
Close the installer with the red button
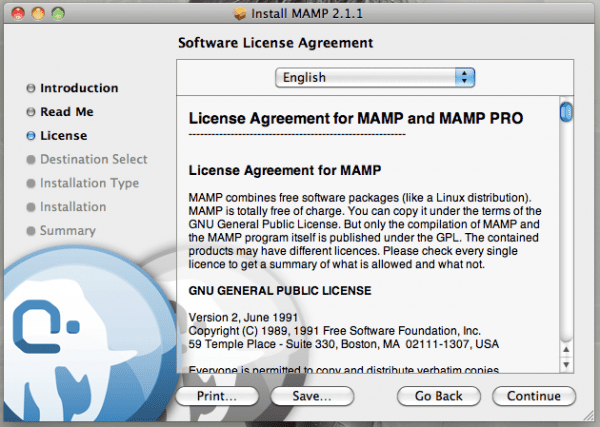[x=17, y=15]
